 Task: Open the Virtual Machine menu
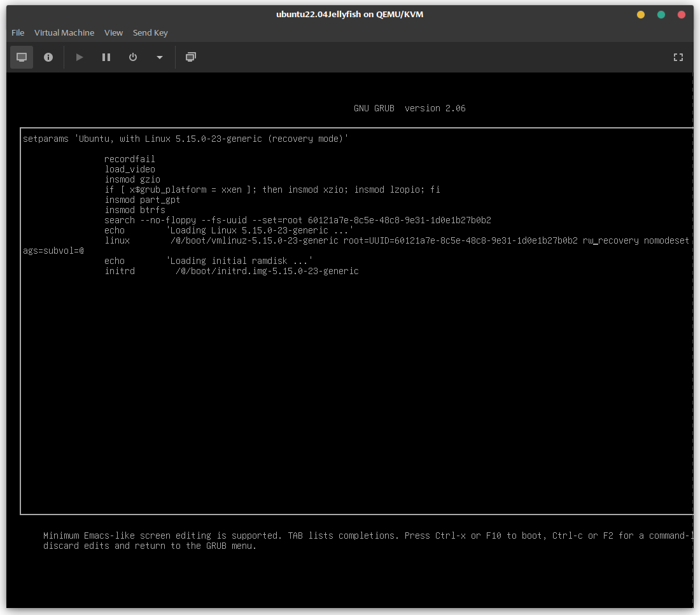coord(64,32)
